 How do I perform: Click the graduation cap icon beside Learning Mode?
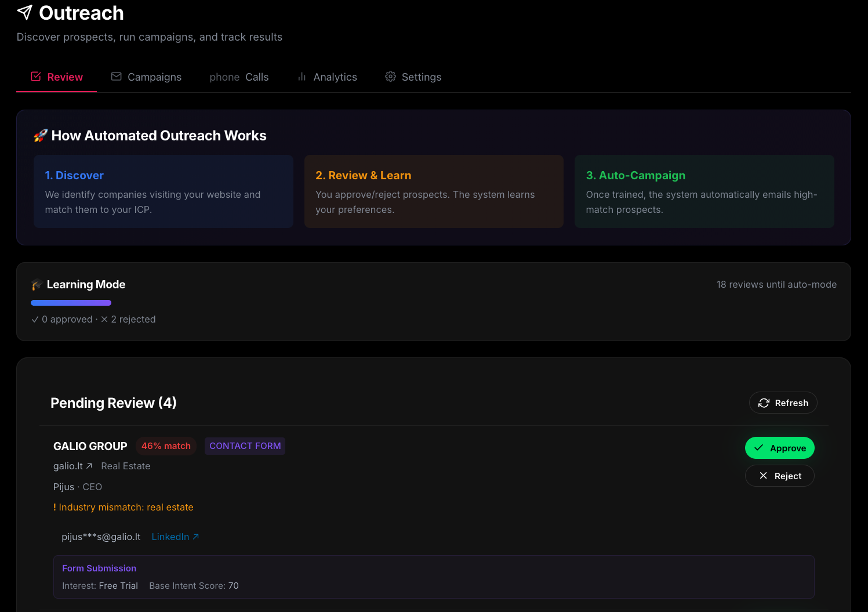coord(36,284)
